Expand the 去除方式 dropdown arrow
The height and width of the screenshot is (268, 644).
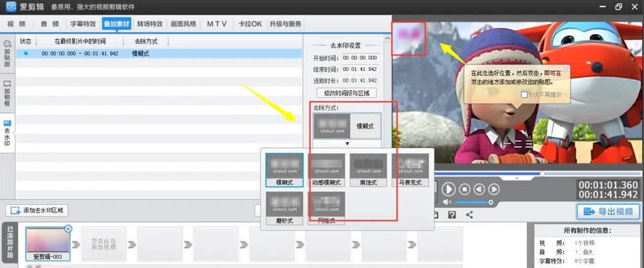(x=347, y=144)
